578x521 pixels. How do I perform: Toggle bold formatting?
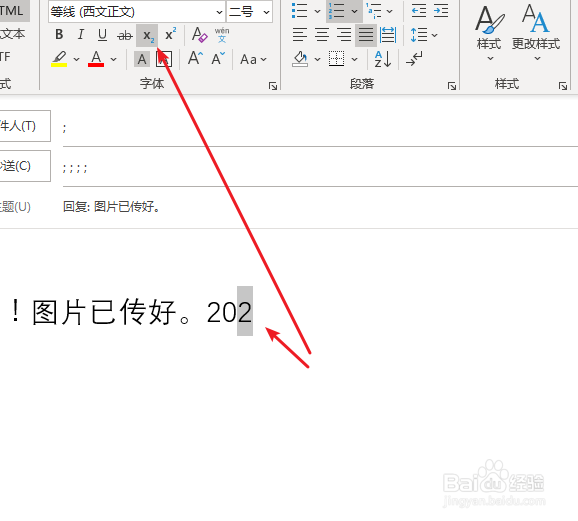click(59, 35)
